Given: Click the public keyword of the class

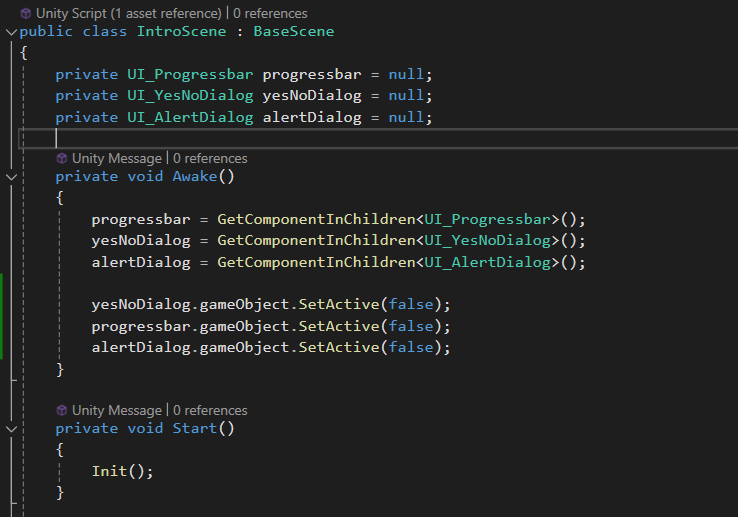Looking at the screenshot, I should [46, 32].
